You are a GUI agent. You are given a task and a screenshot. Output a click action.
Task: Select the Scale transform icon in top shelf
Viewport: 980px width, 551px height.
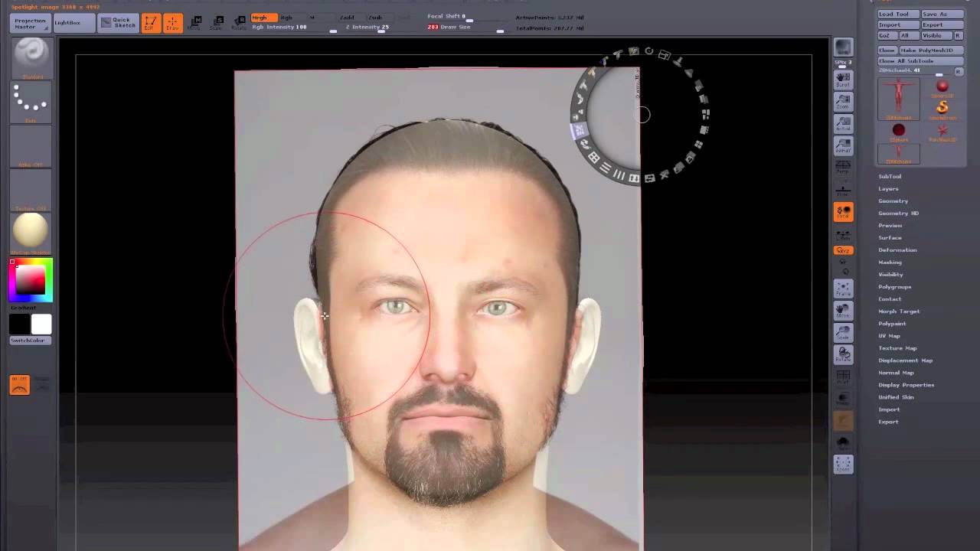[x=217, y=23]
